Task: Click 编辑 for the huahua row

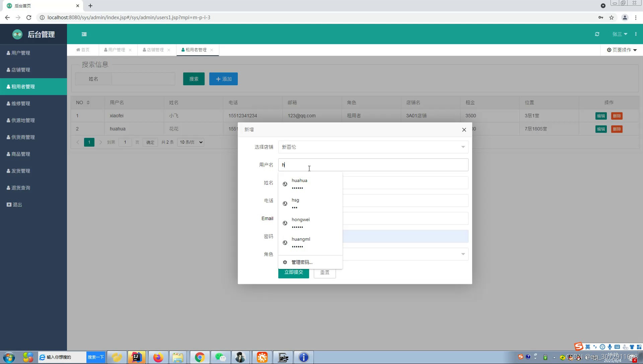Action: tap(601, 129)
